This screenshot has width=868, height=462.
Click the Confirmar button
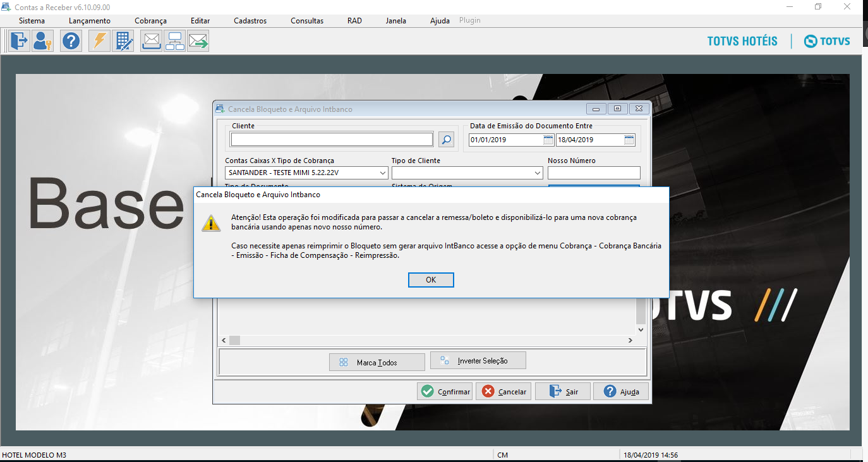click(445, 391)
